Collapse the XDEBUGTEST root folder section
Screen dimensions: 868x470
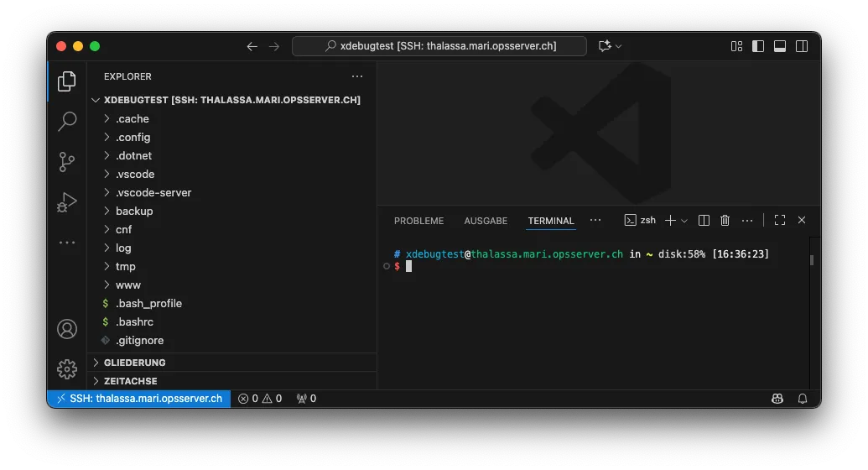pos(232,100)
